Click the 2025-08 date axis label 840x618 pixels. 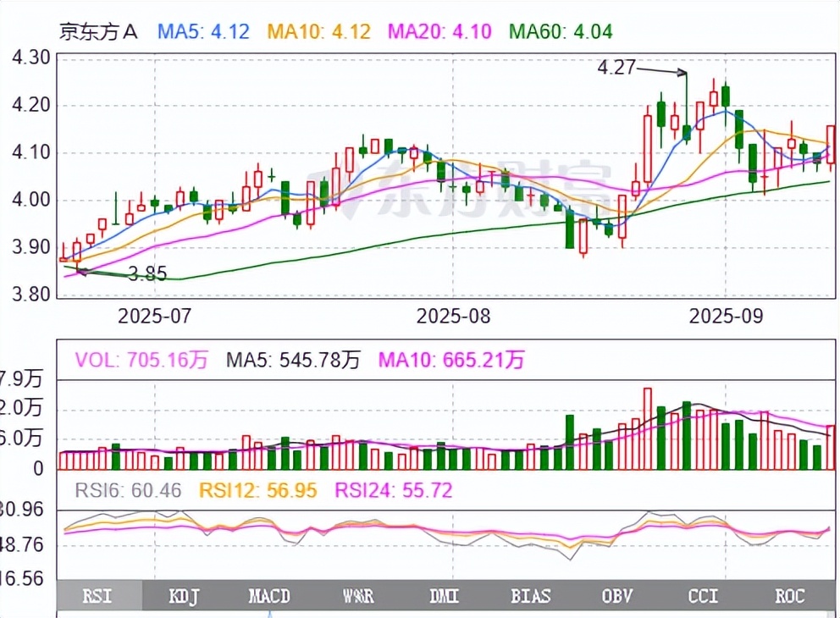pyautogui.click(x=453, y=316)
